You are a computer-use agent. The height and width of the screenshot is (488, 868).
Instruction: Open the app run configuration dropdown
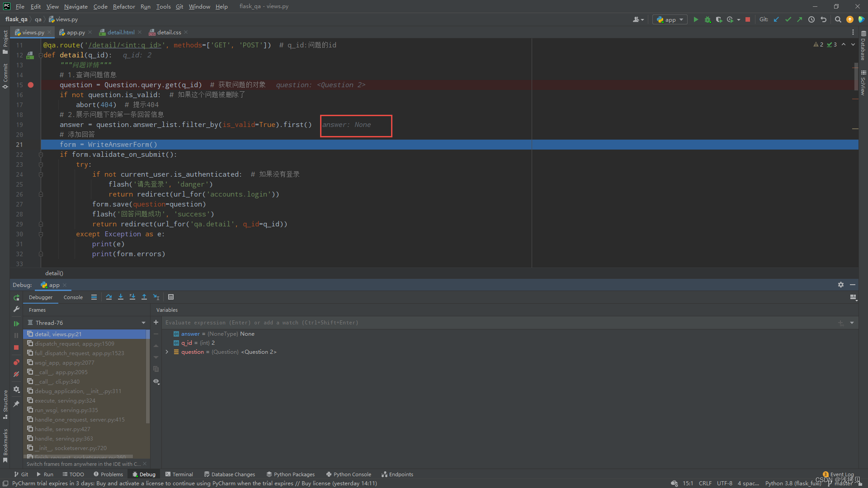670,19
